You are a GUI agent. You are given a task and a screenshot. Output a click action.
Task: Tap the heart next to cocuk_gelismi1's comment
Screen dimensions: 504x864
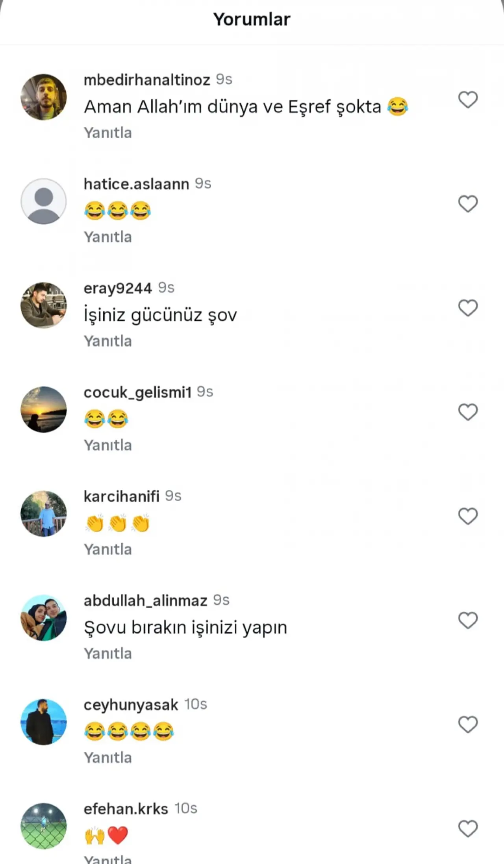point(468,412)
